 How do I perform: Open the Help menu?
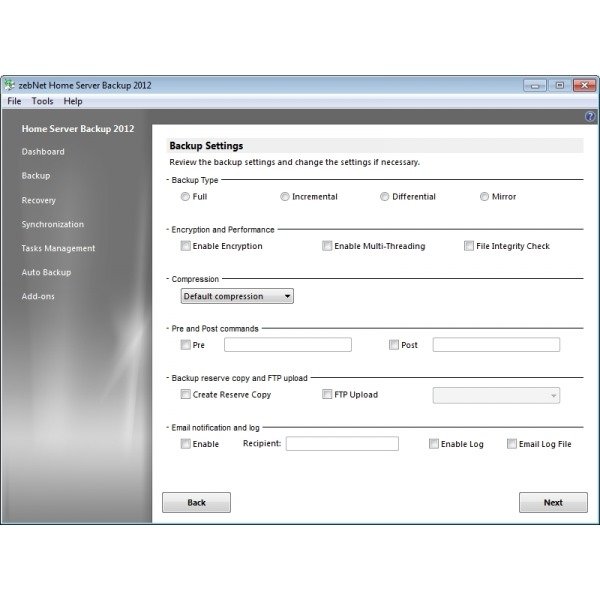[73, 101]
